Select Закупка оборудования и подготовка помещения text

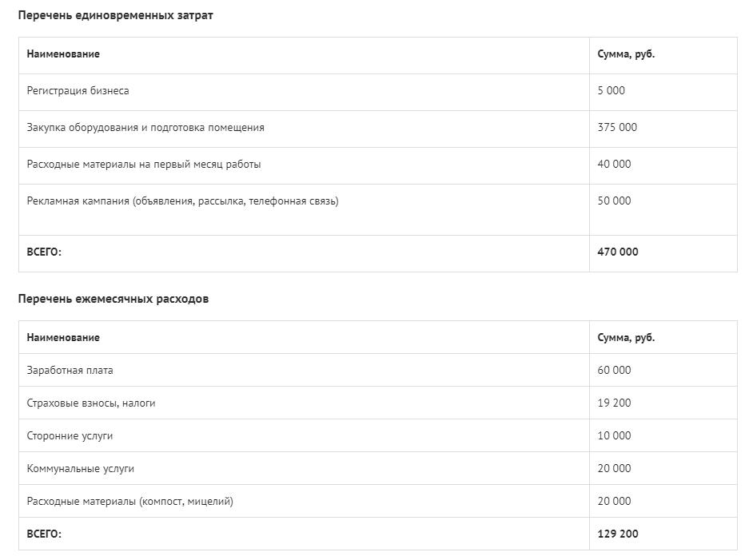tap(145, 127)
